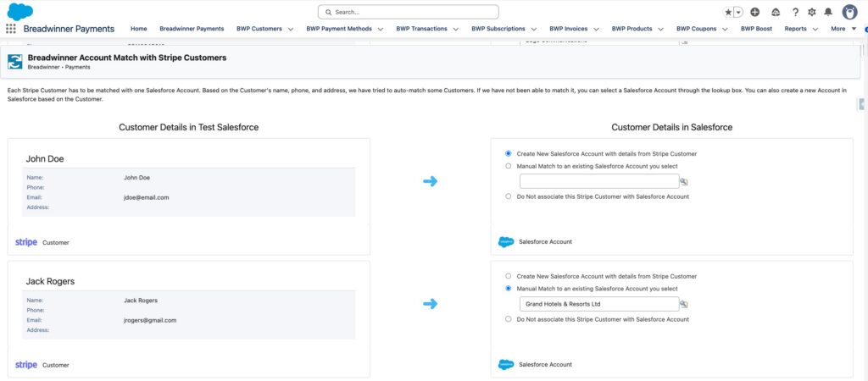Screen dimensions: 868x381
Task: Click the jrogers@gmail.com email value
Action: pyautogui.click(x=150, y=320)
